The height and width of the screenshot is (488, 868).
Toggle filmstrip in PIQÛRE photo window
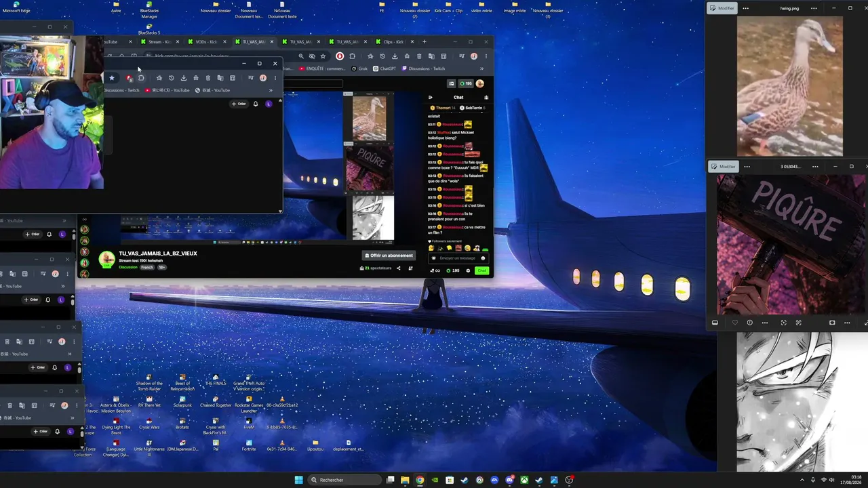pos(715,323)
